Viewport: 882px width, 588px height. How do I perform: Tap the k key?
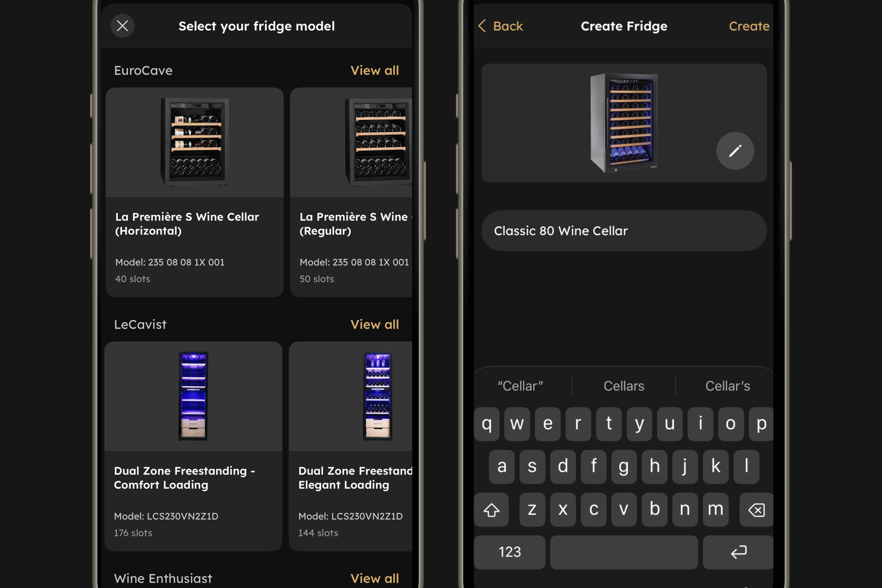(716, 467)
